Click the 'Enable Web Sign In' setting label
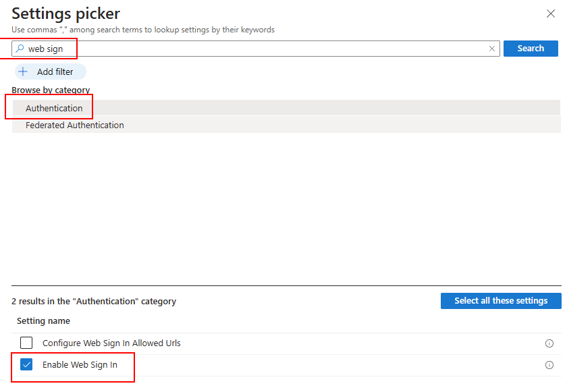Screen dimensions: 567x392 [x=80, y=365]
